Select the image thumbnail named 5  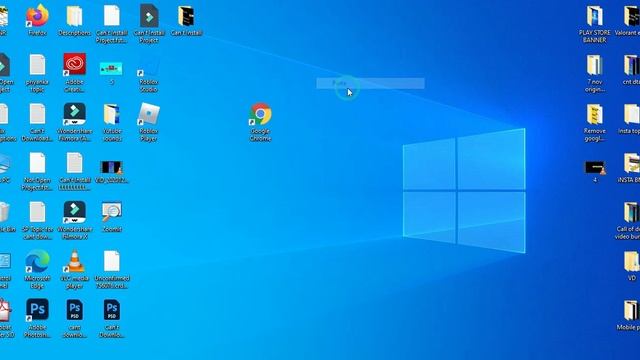(111, 69)
